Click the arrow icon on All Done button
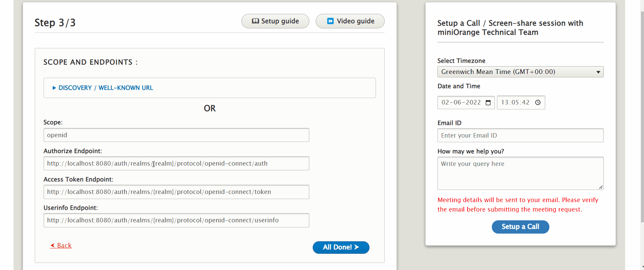Image resolution: width=644 pixels, height=270 pixels. (x=357, y=247)
